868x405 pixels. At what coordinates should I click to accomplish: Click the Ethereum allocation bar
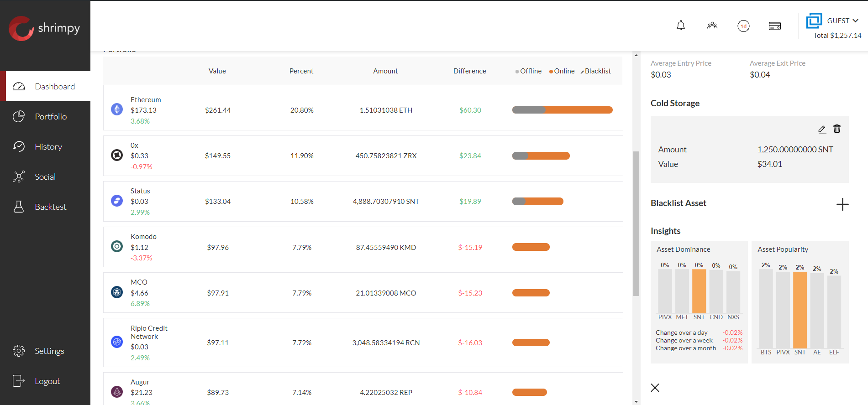563,110
